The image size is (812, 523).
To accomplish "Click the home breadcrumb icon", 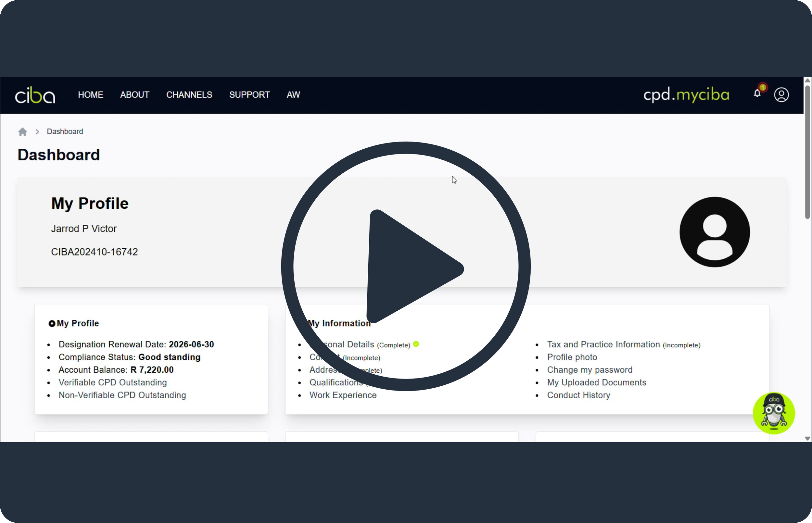I will [22, 132].
